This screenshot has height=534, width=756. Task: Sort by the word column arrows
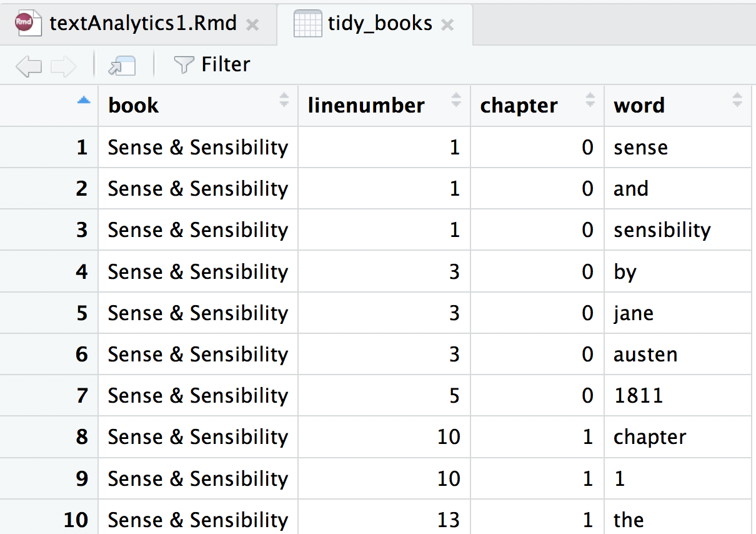point(737,99)
